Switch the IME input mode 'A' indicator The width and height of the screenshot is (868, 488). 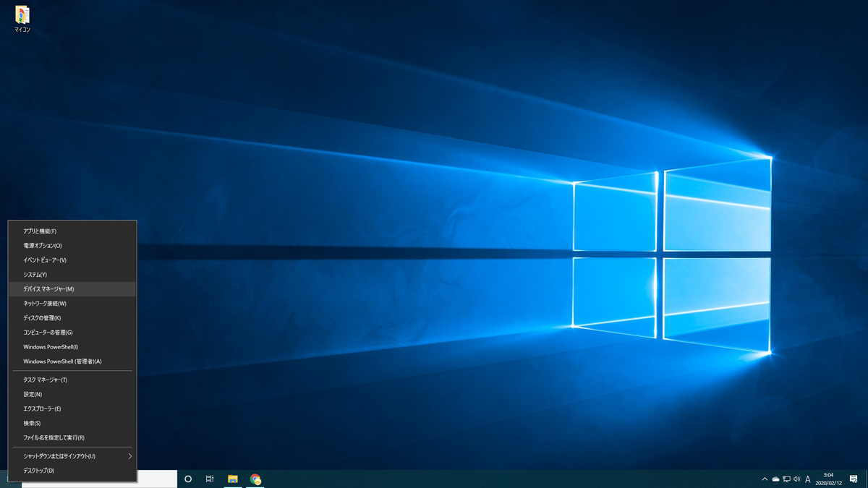(807, 479)
